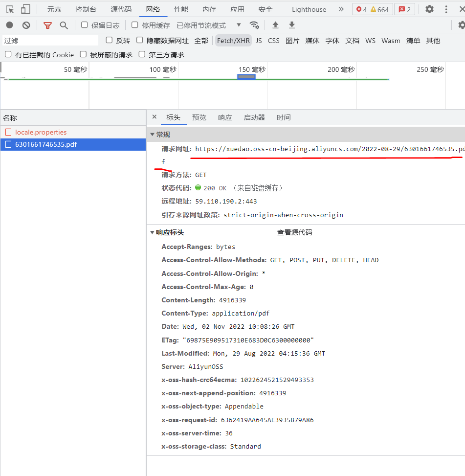Open the Lighthouse panel tab
Viewport: 465px width, 476px height.
tap(309, 9)
